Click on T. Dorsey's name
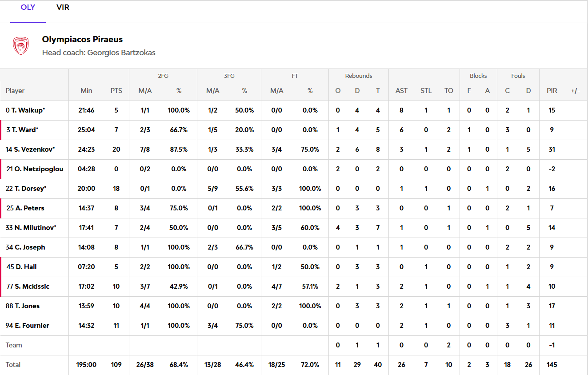This screenshot has width=588, height=375. pos(30,189)
